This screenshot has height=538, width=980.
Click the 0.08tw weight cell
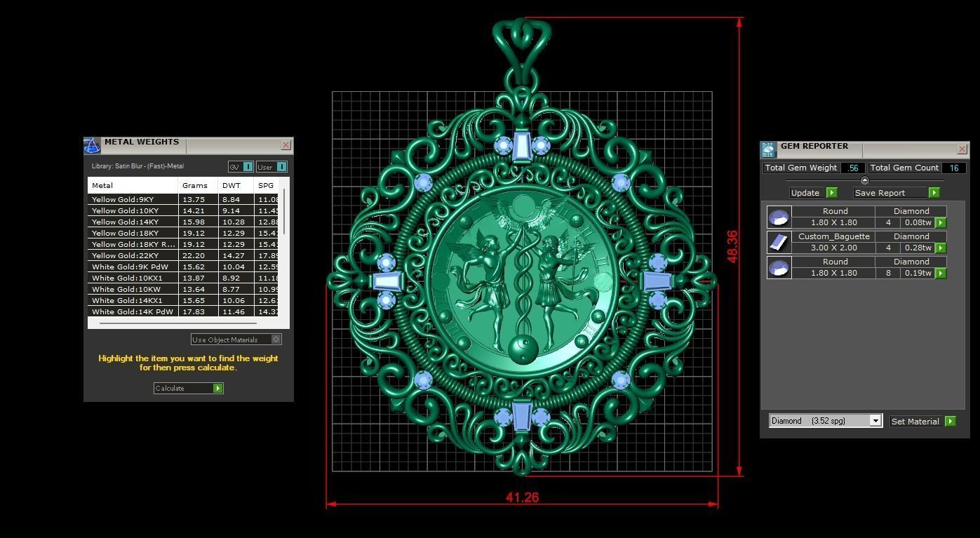pos(918,222)
